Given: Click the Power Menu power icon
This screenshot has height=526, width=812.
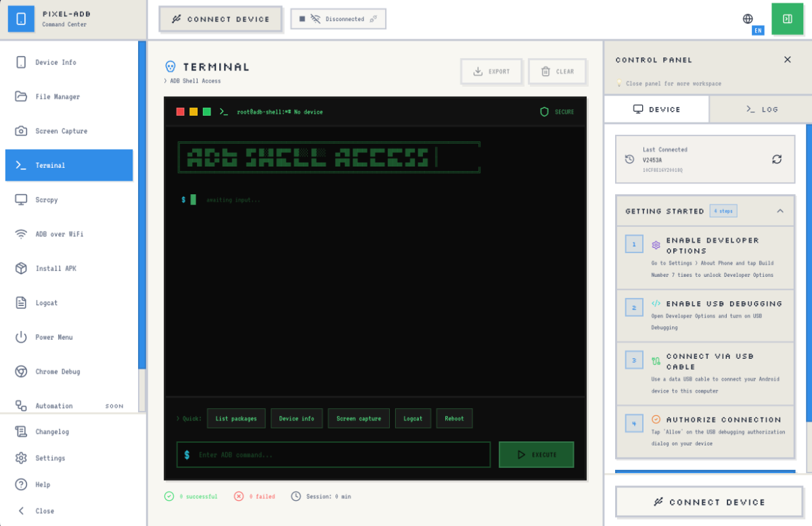Looking at the screenshot, I should [x=21, y=337].
